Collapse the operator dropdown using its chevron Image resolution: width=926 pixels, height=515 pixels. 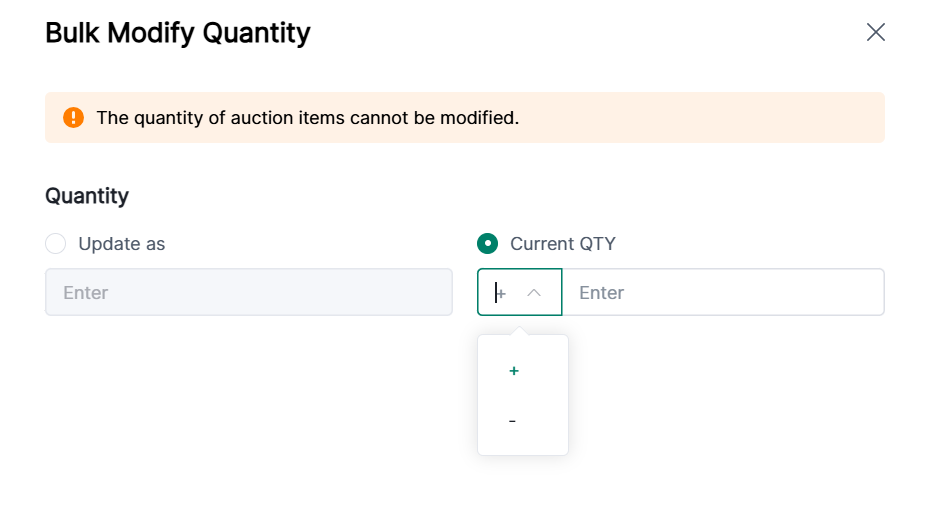pyautogui.click(x=534, y=293)
